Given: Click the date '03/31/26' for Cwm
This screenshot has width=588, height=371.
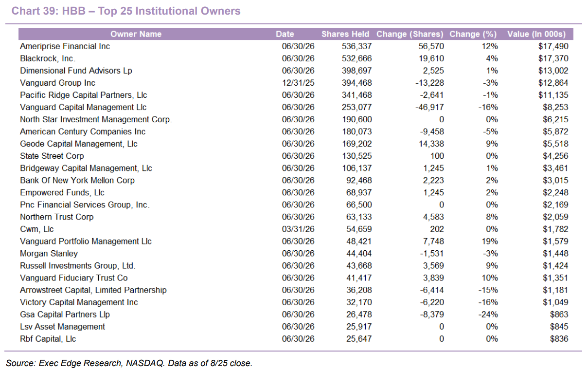Looking at the screenshot, I should point(298,229).
